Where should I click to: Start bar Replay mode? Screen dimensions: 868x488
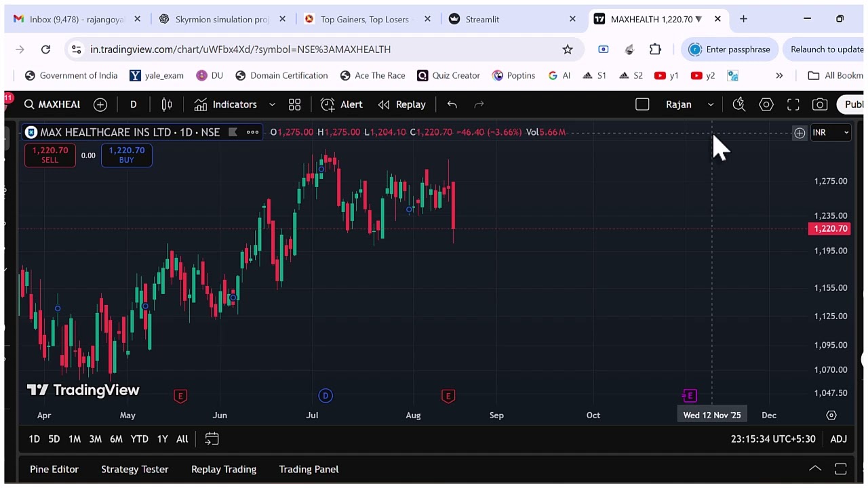point(402,104)
